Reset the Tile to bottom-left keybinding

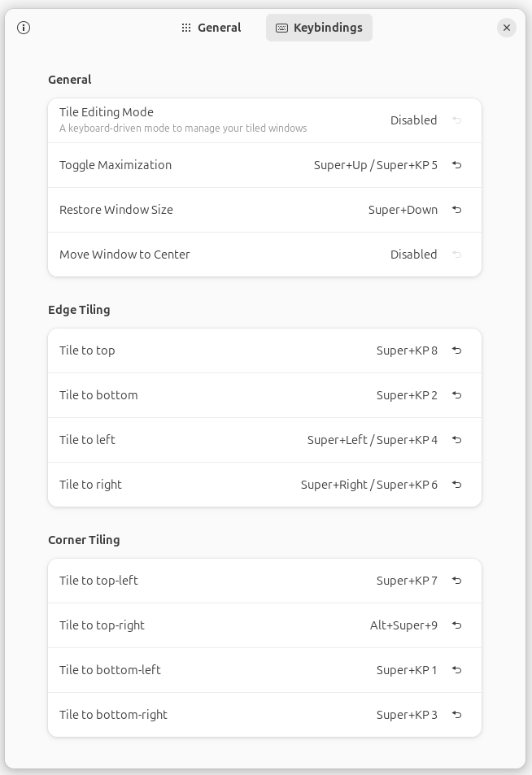click(x=457, y=670)
